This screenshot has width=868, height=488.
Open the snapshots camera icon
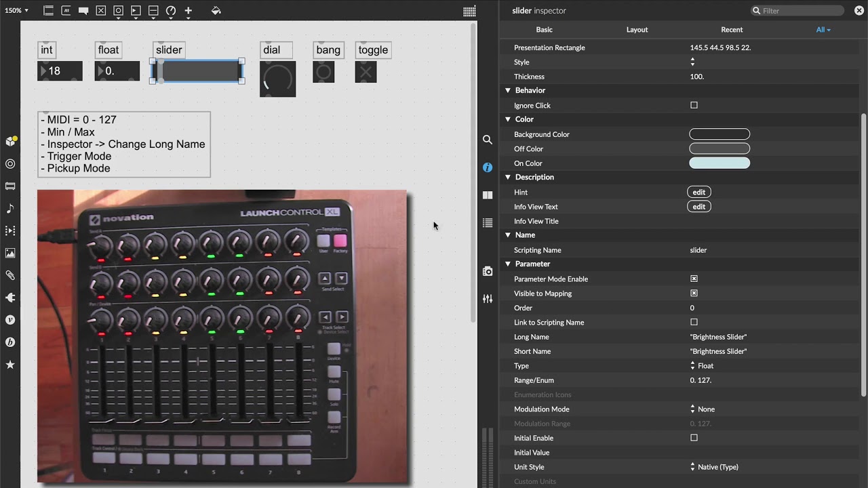[488, 271]
